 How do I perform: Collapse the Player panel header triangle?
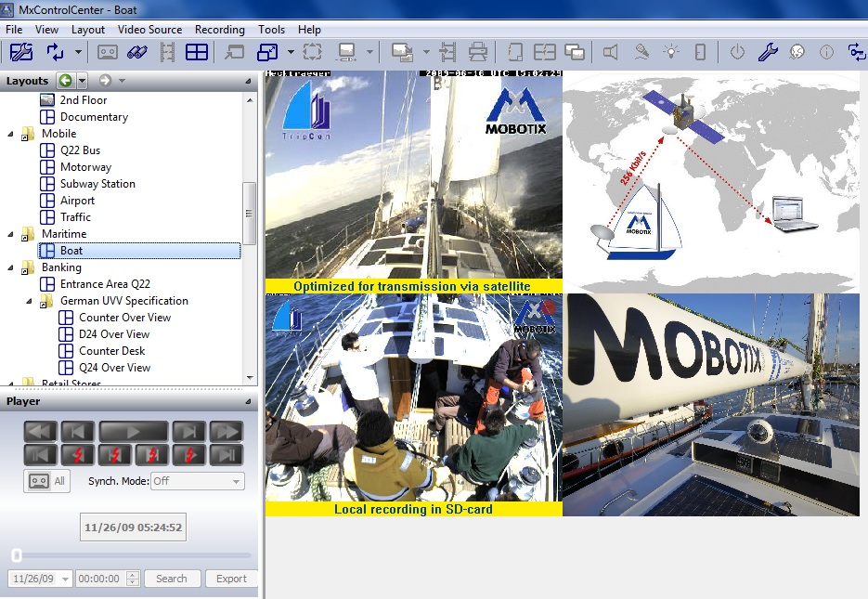(248, 401)
